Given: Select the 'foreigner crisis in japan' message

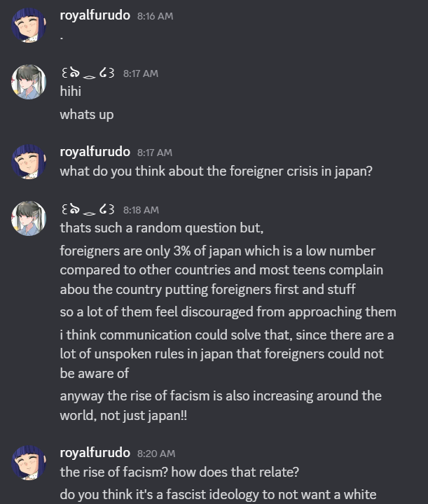Looking at the screenshot, I should 216,171.
